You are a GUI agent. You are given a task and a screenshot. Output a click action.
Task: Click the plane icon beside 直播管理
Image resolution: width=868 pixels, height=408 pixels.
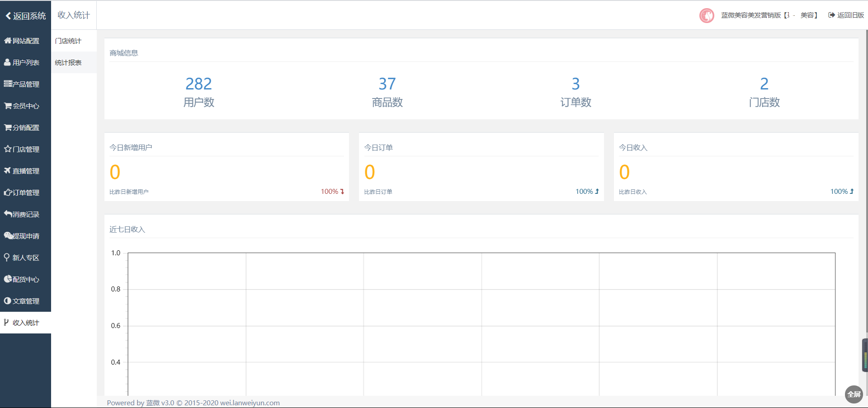(7, 170)
